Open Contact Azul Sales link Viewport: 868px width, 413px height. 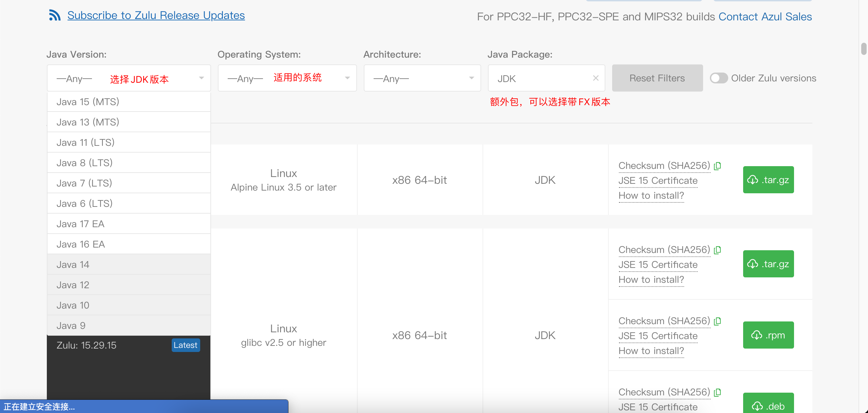pos(765,17)
